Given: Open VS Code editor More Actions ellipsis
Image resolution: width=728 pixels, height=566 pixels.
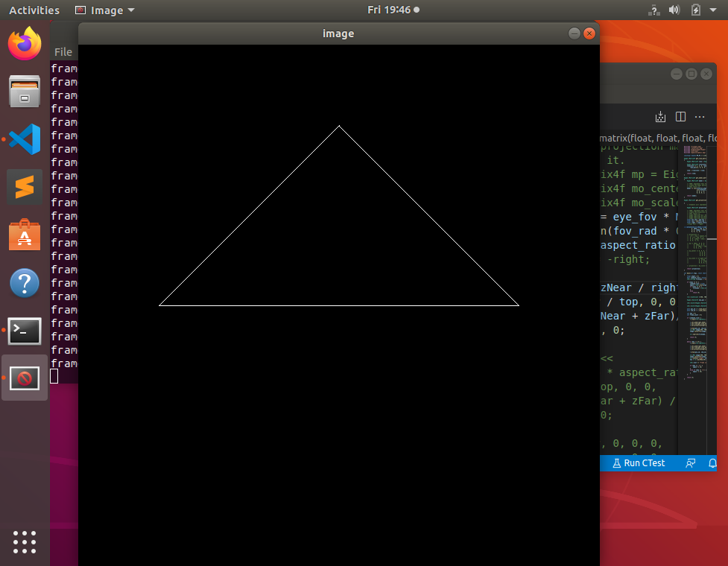Looking at the screenshot, I should click(700, 117).
